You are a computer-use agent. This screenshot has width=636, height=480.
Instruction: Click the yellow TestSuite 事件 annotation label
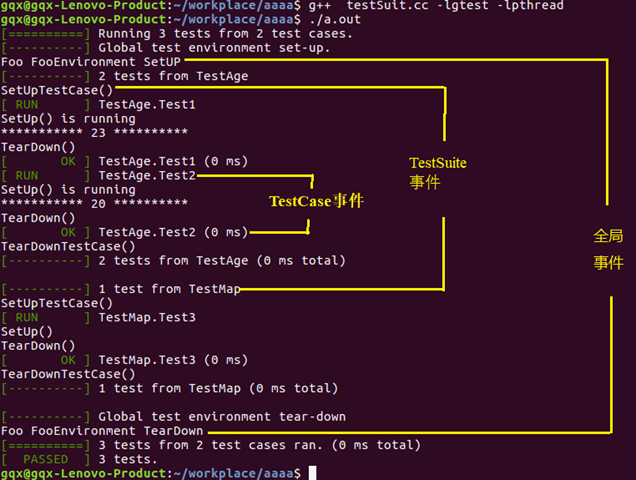pos(438,173)
